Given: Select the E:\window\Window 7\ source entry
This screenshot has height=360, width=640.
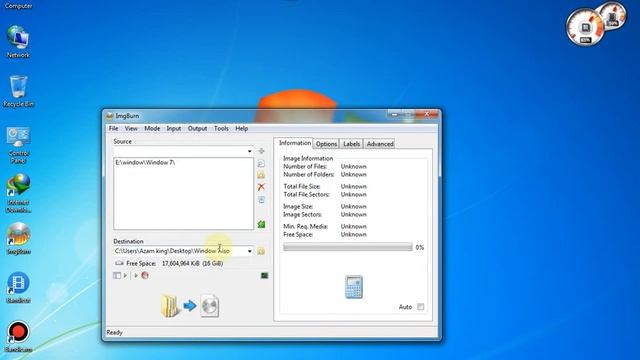Looking at the screenshot, I should point(145,162).
